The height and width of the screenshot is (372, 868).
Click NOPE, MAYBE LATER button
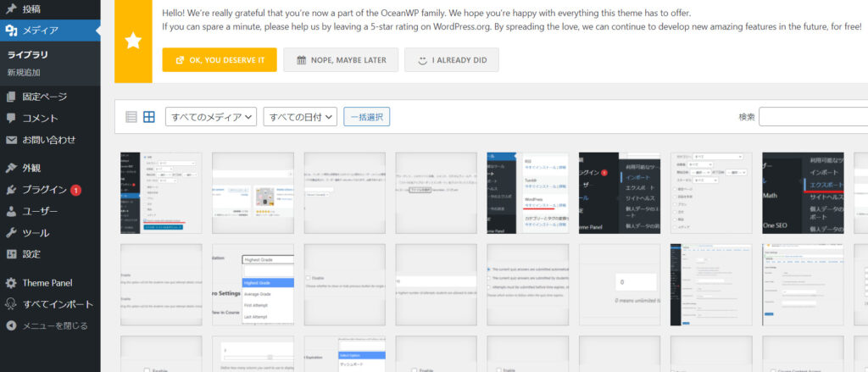341,60
